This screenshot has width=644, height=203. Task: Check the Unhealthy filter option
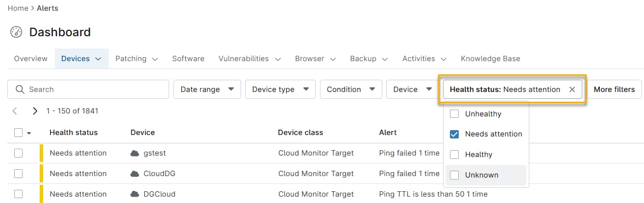coord(454,114)
